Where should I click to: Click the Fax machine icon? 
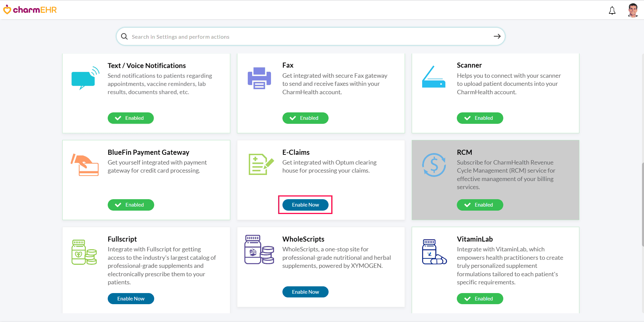point(259,78)
